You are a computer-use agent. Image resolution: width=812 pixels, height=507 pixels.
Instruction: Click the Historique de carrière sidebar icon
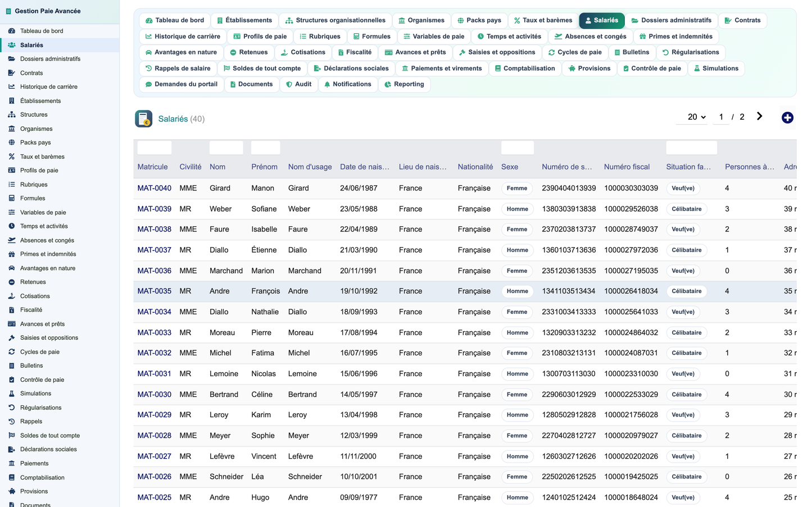pos(12,86)
